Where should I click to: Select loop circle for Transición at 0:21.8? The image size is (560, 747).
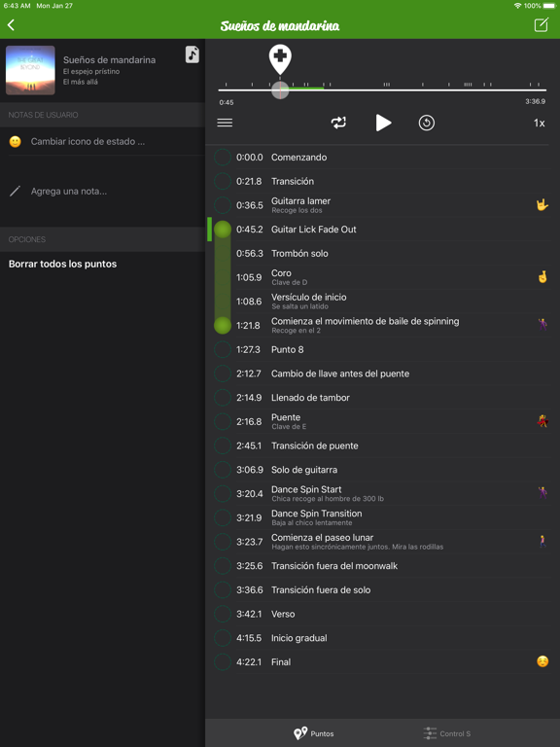[223, 181]
